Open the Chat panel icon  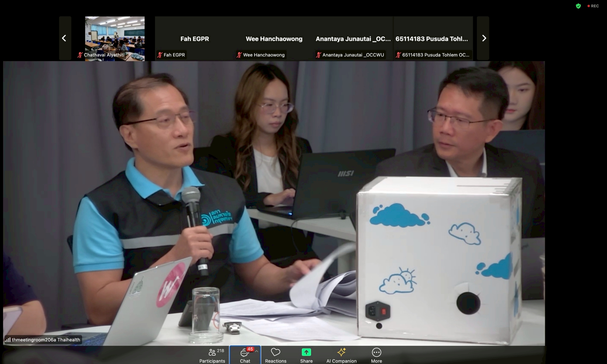pos(244,353)
